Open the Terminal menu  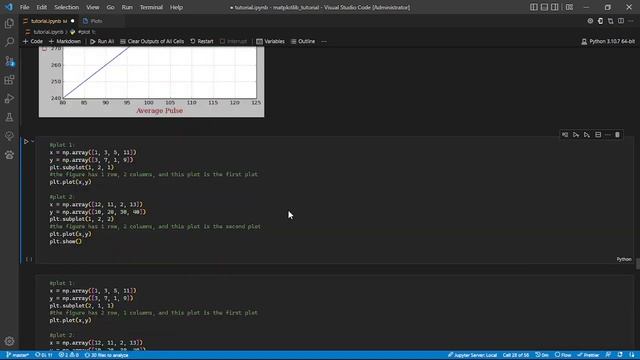151,7
